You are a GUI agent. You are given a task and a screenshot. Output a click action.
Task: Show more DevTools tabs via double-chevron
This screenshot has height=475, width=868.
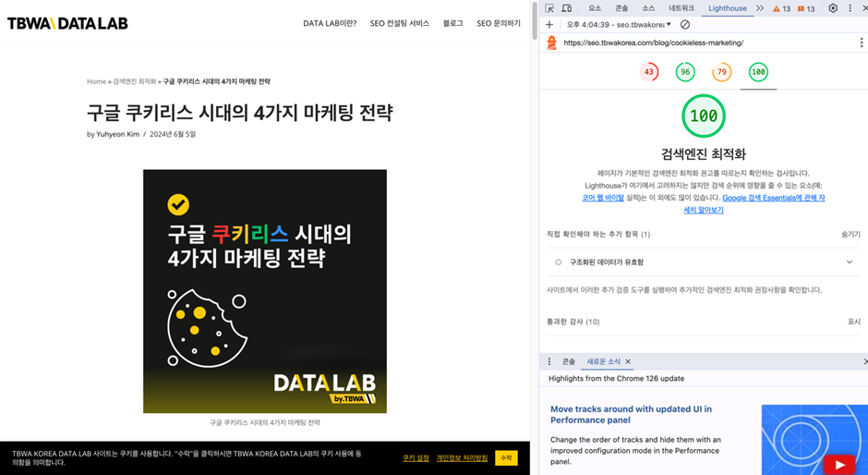(x=760, y=8)
